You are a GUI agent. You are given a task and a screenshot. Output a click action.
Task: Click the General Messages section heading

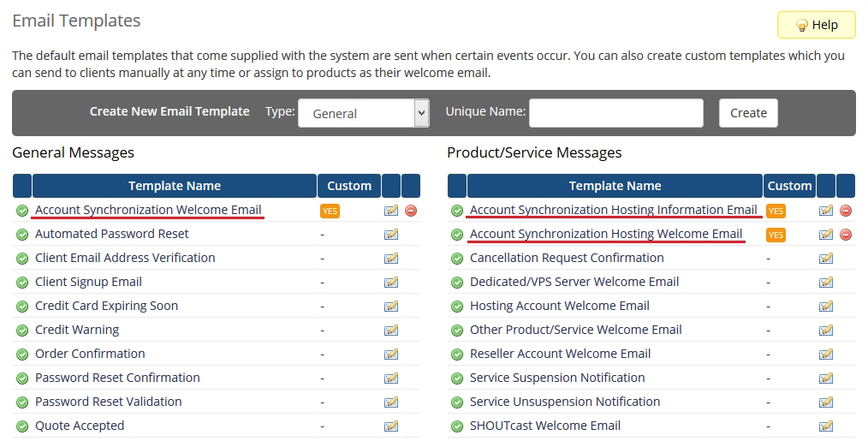click(x=73, y=153)
